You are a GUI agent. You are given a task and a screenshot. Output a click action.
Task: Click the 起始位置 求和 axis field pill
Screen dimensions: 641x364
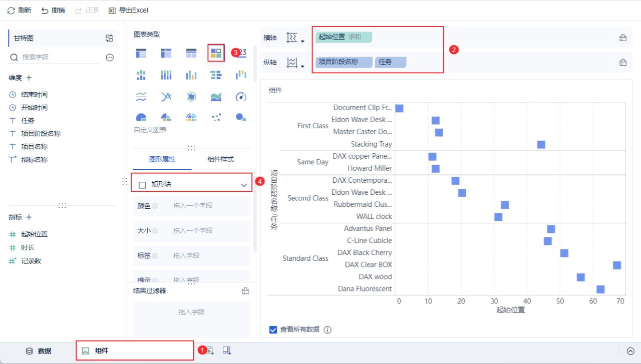[344, 37]
